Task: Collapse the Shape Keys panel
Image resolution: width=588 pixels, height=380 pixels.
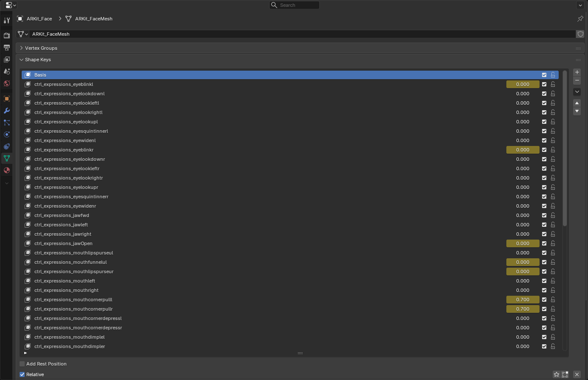Action: pyautogui.click(x=21, y=60)
